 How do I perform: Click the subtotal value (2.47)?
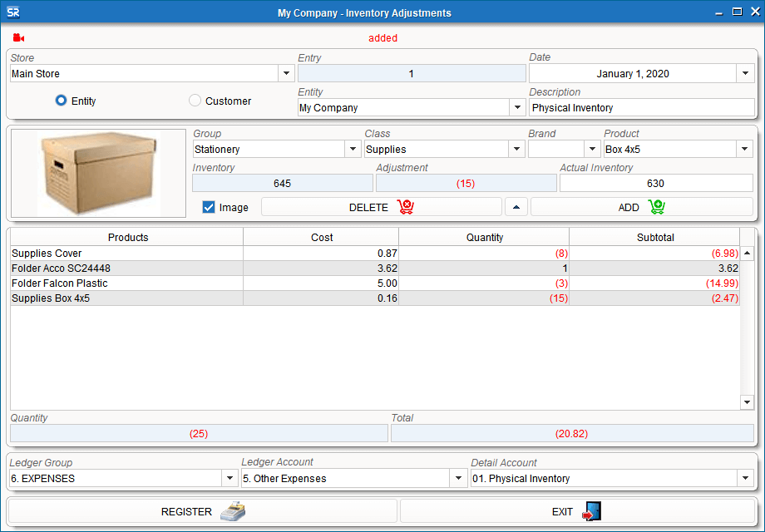[x=725, y=298]
